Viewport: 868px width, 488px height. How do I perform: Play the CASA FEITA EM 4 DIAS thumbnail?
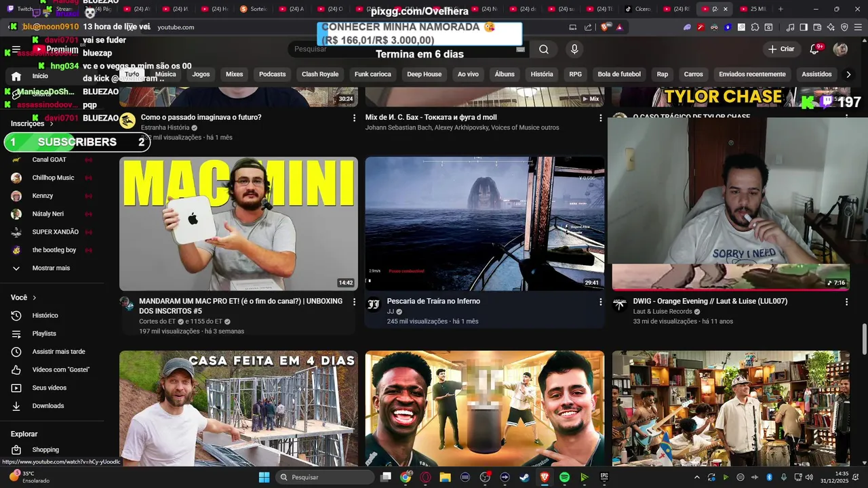239,408
